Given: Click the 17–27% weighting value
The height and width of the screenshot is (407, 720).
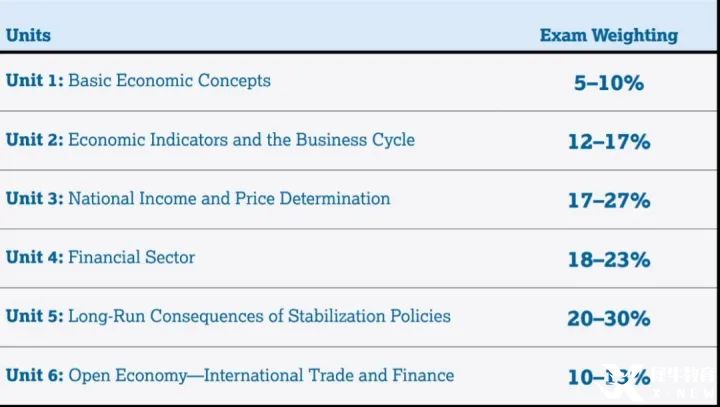Looking at the screenshot, I should pos(608,201).
